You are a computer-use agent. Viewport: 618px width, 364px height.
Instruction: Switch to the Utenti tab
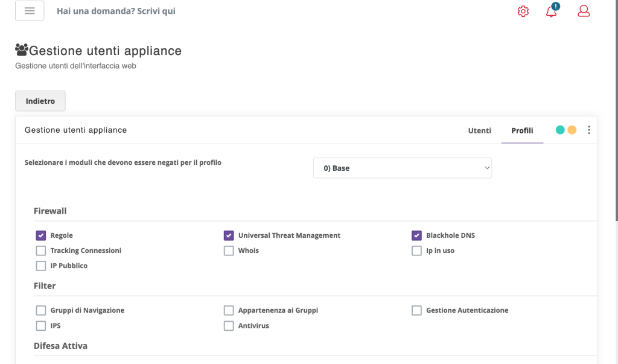pos(479,130)
